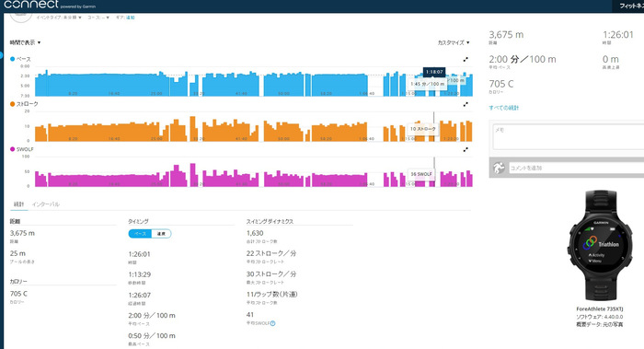Click the 22 ストローク/分 value
Viewport: 644px width, 349px height.
point(271,253)
